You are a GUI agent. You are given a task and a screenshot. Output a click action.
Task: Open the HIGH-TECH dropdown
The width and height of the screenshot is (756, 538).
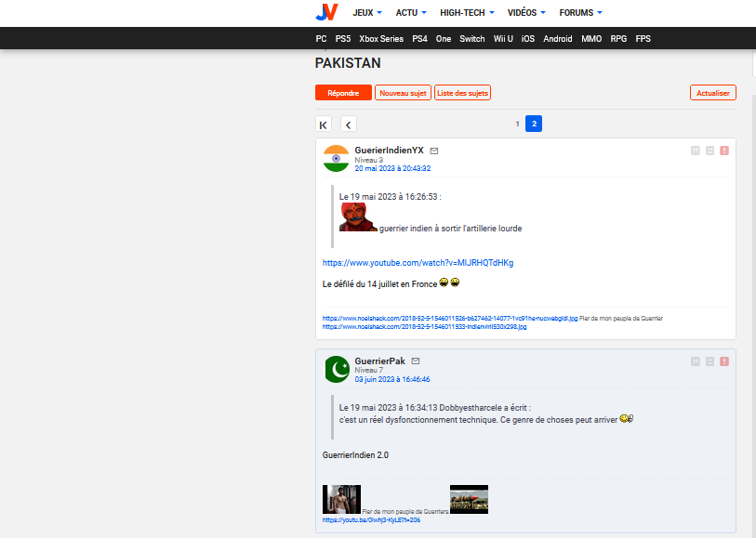467,13
